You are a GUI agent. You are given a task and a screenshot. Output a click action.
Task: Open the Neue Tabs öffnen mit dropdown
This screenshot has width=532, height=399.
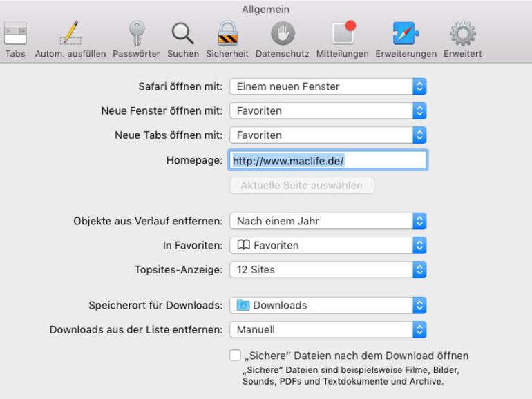327,135
